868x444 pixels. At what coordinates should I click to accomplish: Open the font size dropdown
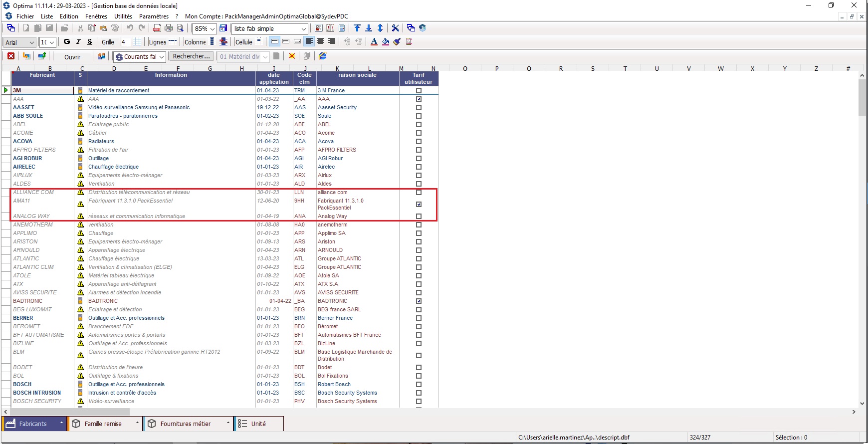point(52,42)
